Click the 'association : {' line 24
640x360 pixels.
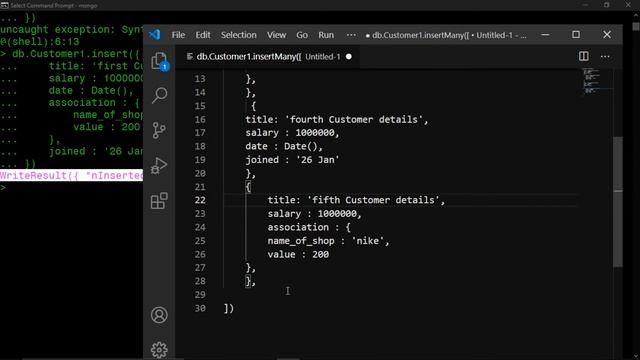(309, 227)
